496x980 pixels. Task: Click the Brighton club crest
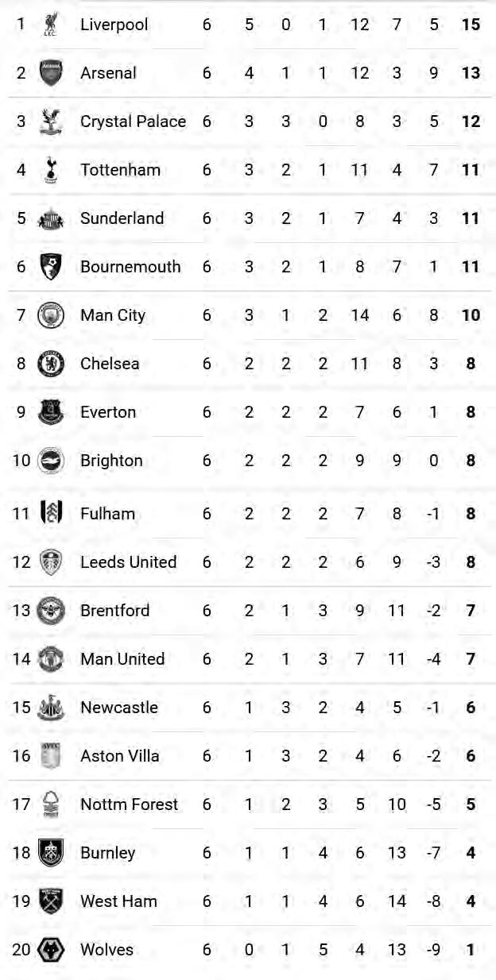(x=51, y=461)
